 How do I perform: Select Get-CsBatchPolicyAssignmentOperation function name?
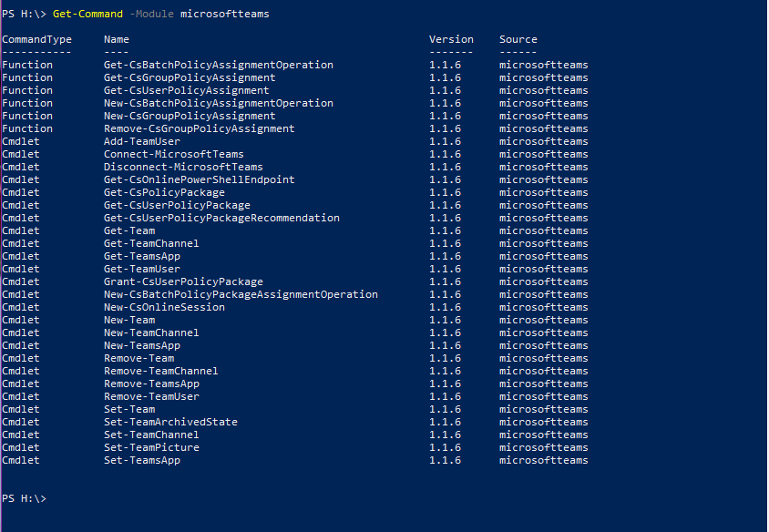point(219,65)
